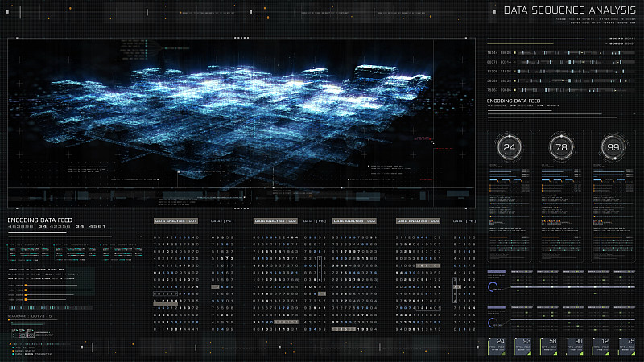Open the DATA ANALYSIS : 004 tab

pyautogui.click(x=418, y=220)
